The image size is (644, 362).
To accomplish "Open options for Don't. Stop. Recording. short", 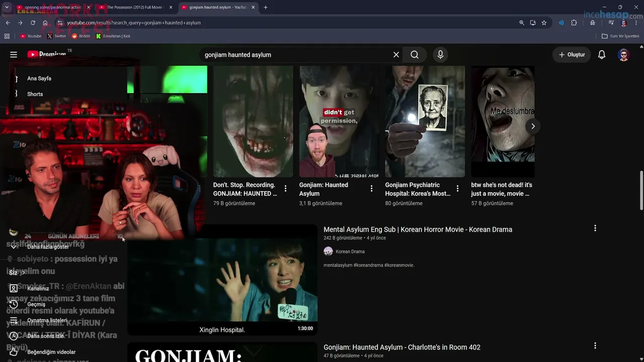I will click(286, 189).
